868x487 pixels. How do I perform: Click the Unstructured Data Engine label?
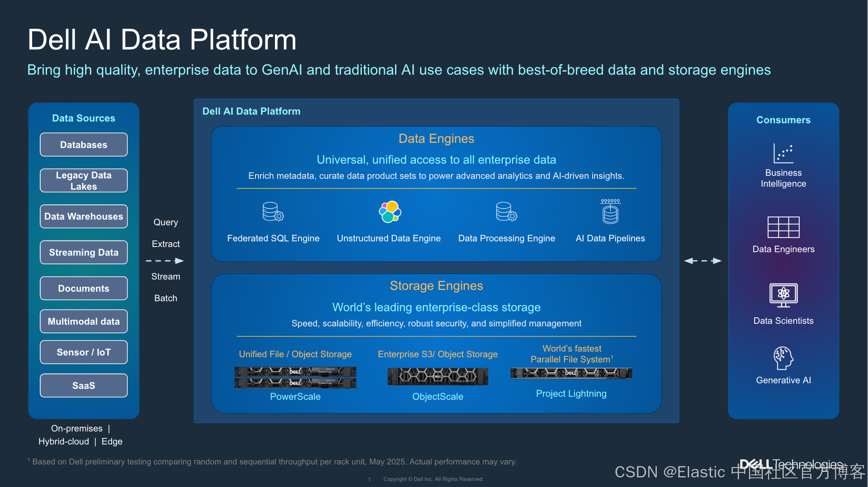click(389, 238)
